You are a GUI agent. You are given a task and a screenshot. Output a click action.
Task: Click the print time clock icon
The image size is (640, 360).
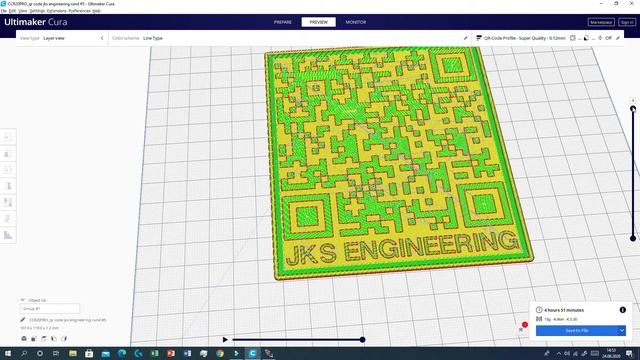click(539, 310)
